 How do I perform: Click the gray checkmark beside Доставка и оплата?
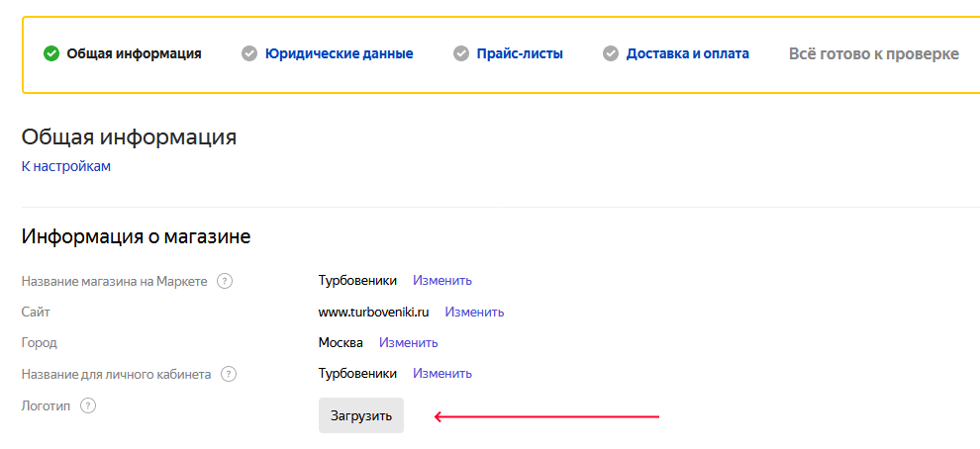pyautogui.click(x=611, y=53)
